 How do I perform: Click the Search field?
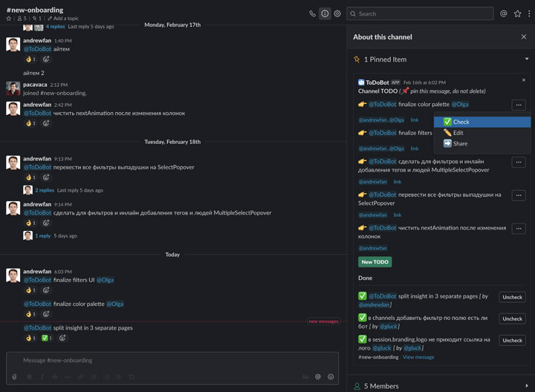pyautogui.click(x=420, y=13)
